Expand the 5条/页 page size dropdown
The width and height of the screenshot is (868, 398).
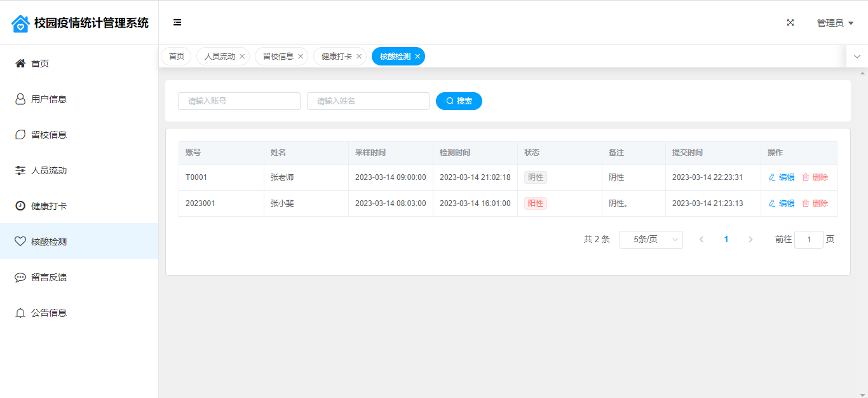pos(651,240)
